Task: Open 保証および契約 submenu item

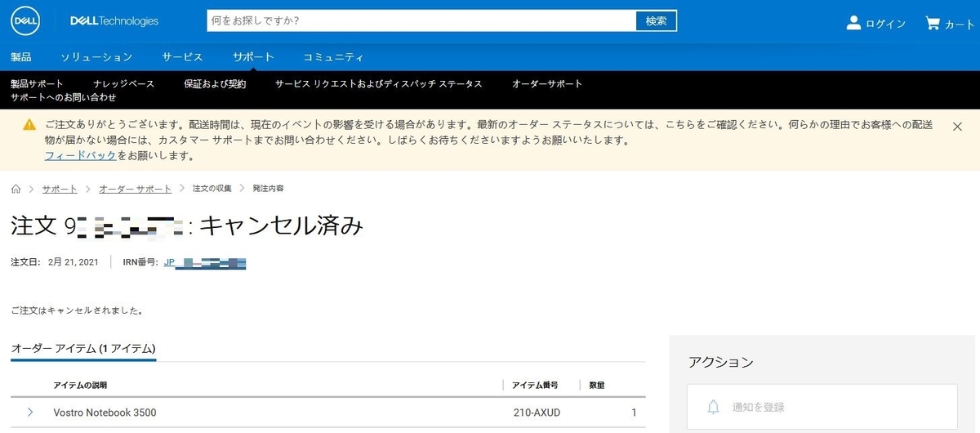Action: click(215, 83)
